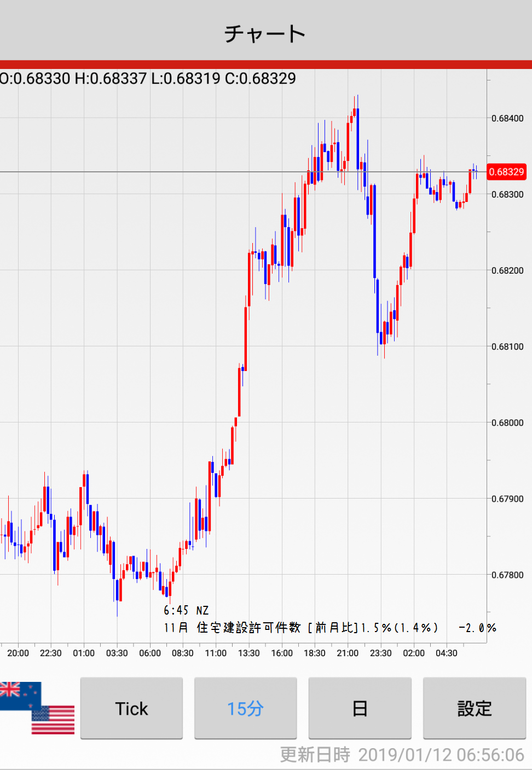The width and height of the screenshot is (532, 770).
Task: Tap the 更新日時 update timestamp
Action: pyautogui.click(x=402, y=755)
